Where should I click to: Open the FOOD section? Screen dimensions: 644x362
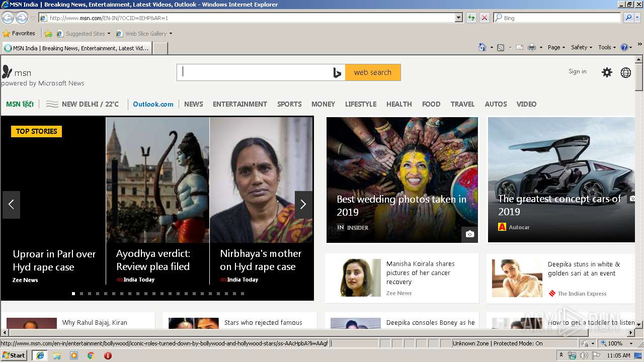click(431, 104)
